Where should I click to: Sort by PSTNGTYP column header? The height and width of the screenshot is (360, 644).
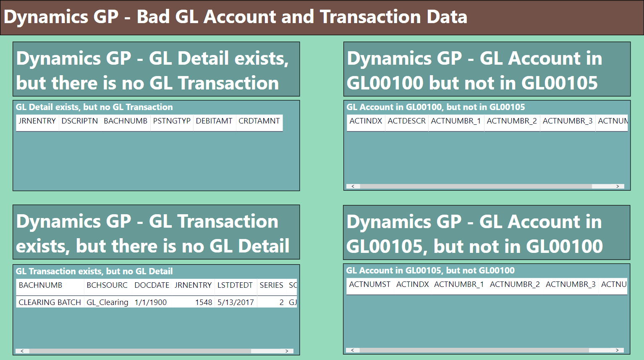pyautogui.click(x=172, y=121)
